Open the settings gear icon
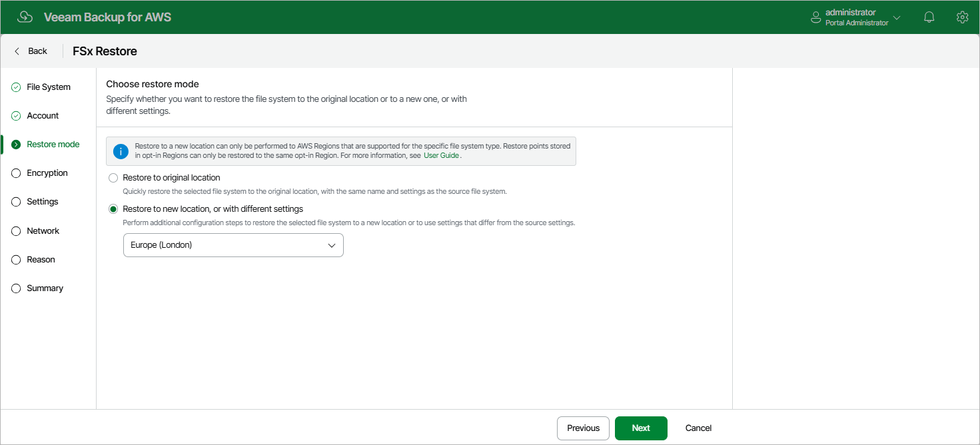This screenshot has width=980, height=445. (962, 17)
